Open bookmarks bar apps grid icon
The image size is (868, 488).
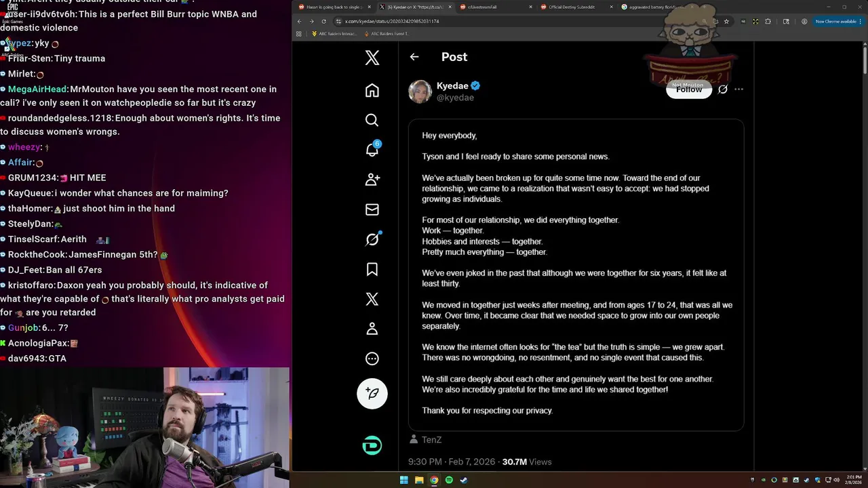tap(299, 33)
